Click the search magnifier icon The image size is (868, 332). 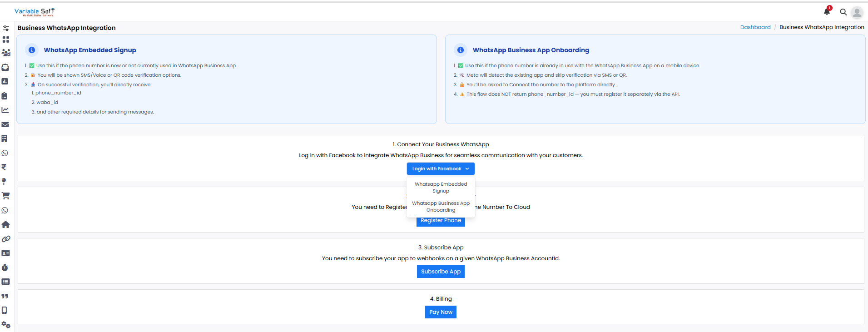pos(843,12)
